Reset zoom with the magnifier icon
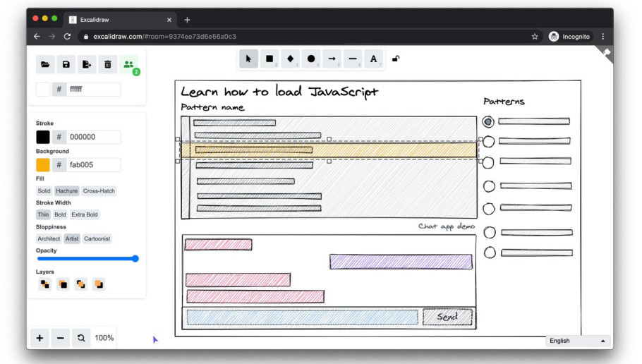642x364 pixels. click(81, 338)
